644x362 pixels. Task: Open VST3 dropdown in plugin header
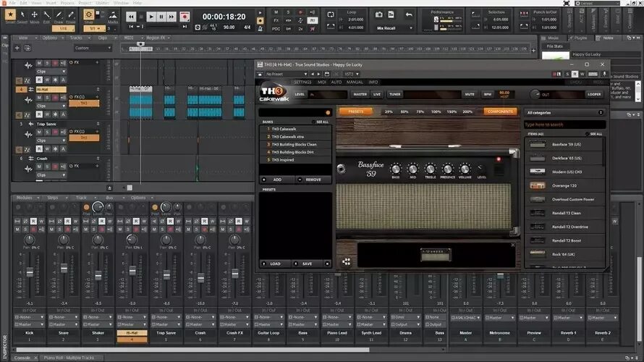[x=352, y=74]
